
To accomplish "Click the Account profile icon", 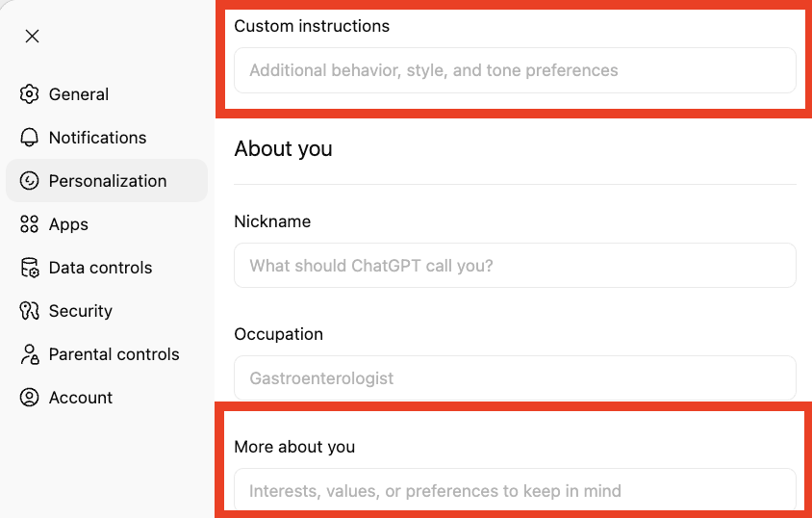I will point(30,398).
